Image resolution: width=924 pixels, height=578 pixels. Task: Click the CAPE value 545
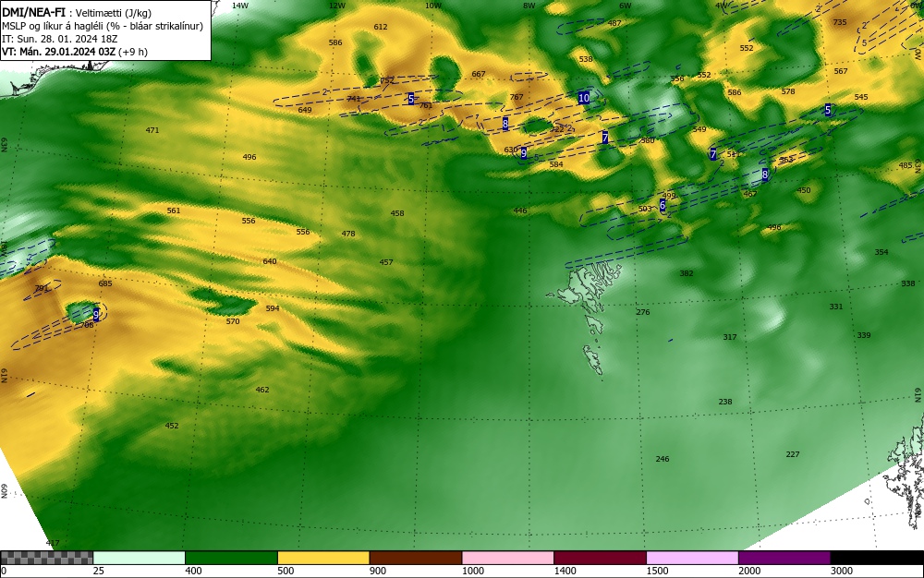click(861, 97)
